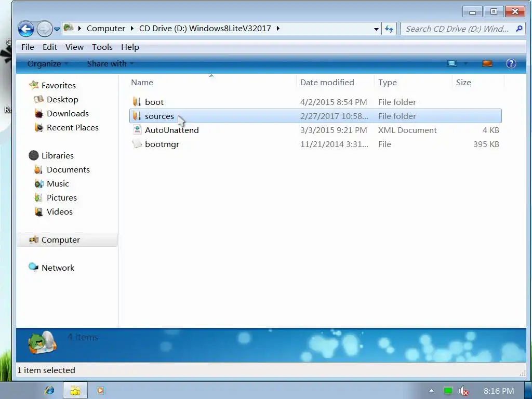
Task: Click the sources folder name
Action: 159,116
